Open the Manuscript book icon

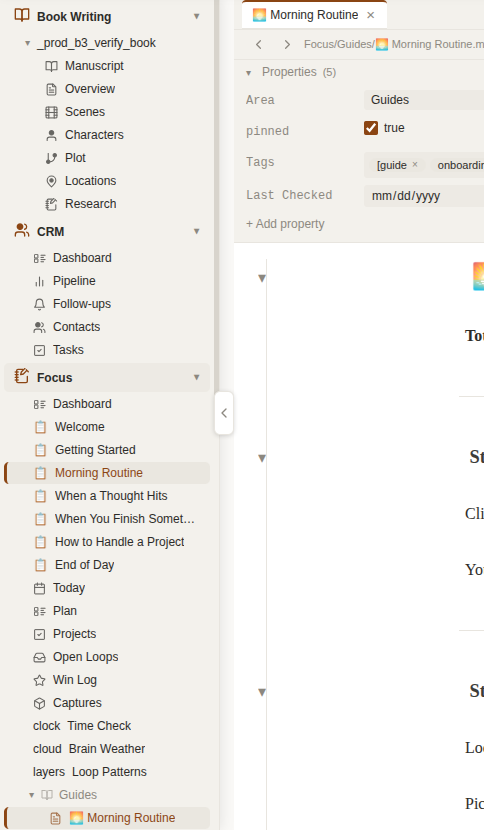(51, 66)
